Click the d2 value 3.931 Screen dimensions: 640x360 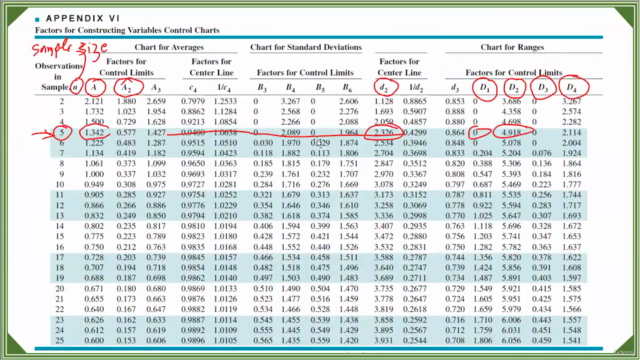384,341
